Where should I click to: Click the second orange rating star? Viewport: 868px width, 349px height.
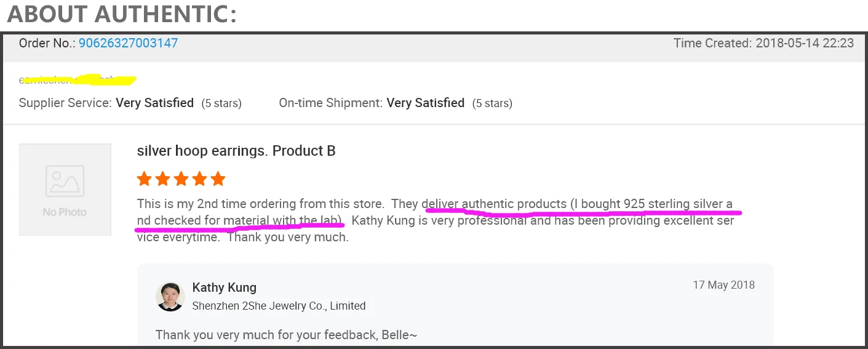162,179
